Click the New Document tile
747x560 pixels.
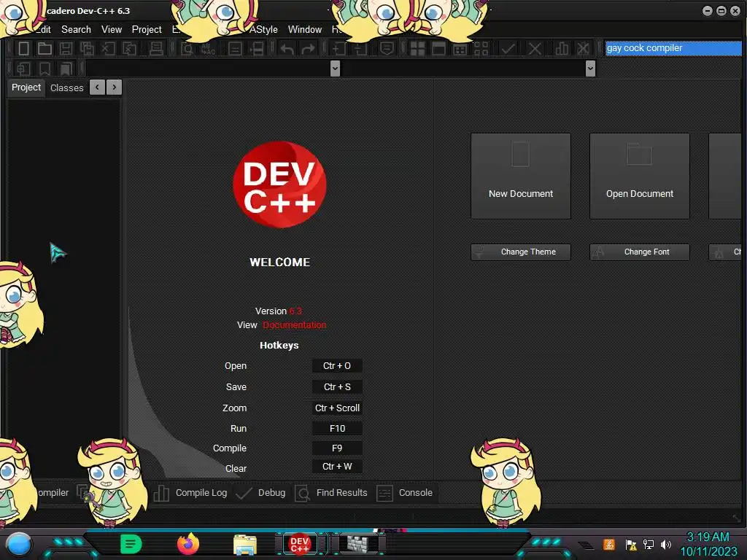(521, 176)
